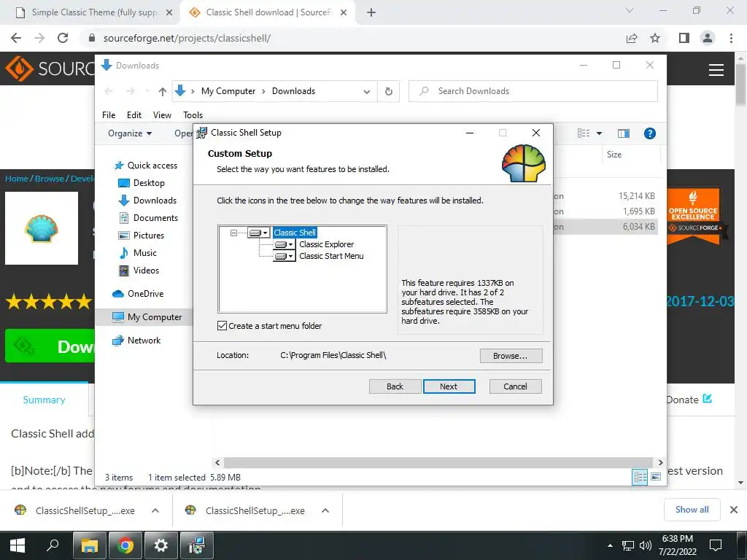This screenshot has width=747, height=560.
Task: Click Show all downloads button
Action: coord(692,510)
